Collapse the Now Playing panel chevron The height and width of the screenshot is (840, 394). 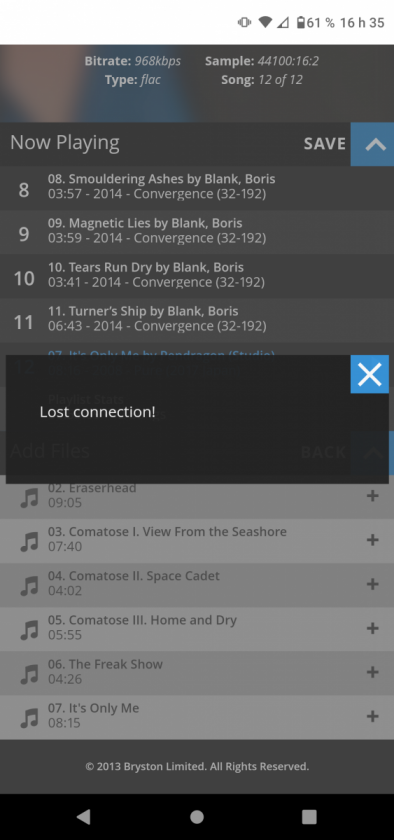pyautogui.click(x=373, y=144)
